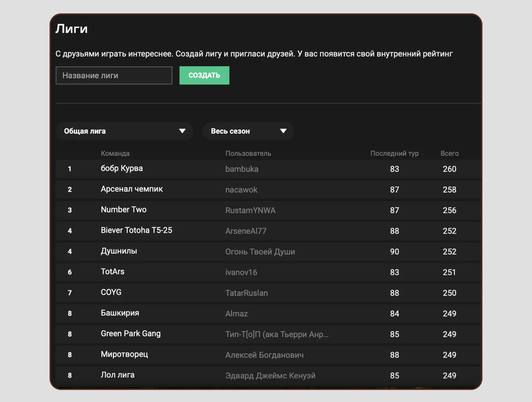Open user Эдвард Джеймс Кенуэй
532x402 pixels.
270,376
